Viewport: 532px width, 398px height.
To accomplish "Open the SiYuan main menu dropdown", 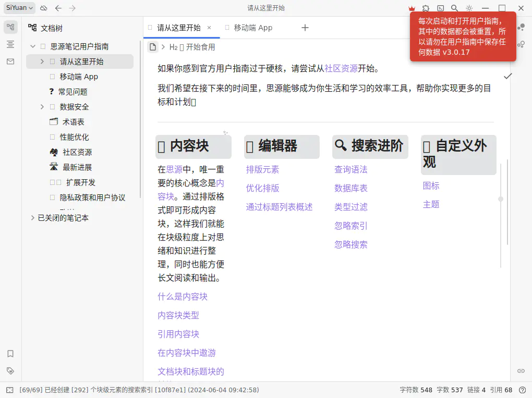I will pos(20,8).
